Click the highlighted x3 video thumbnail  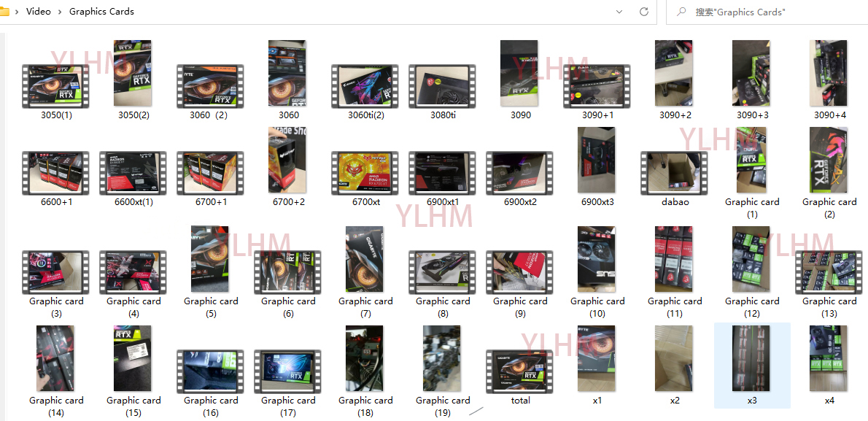tap(751, 358)
